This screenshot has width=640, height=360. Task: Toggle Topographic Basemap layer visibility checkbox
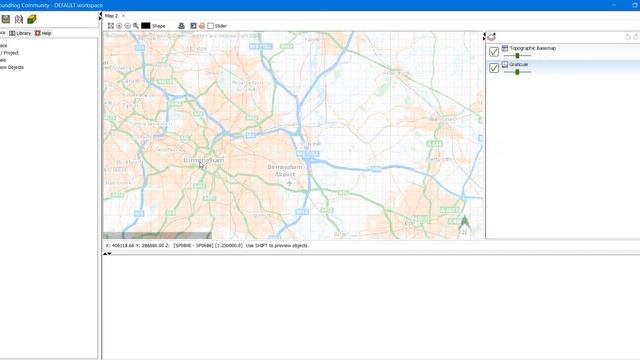tap(494, 51)
